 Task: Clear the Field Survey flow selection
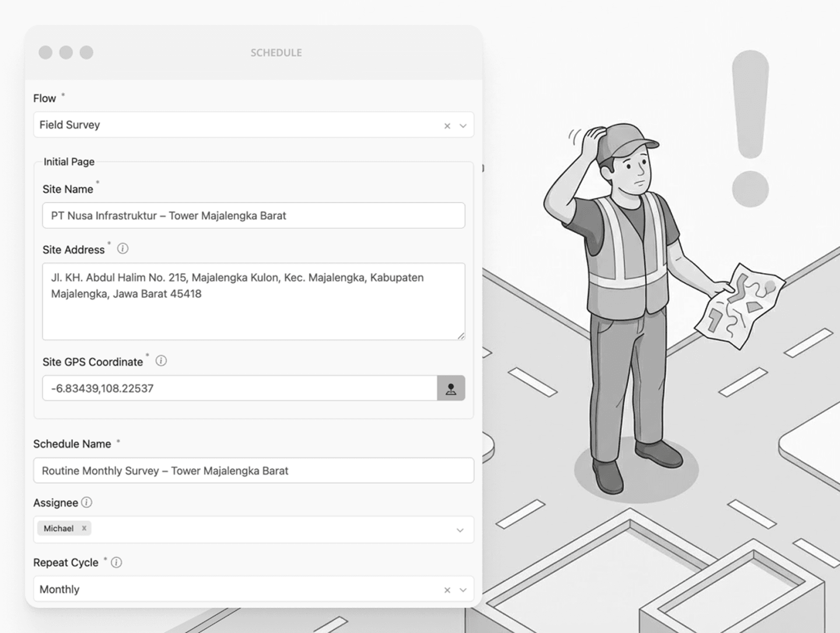coord(447,126)
